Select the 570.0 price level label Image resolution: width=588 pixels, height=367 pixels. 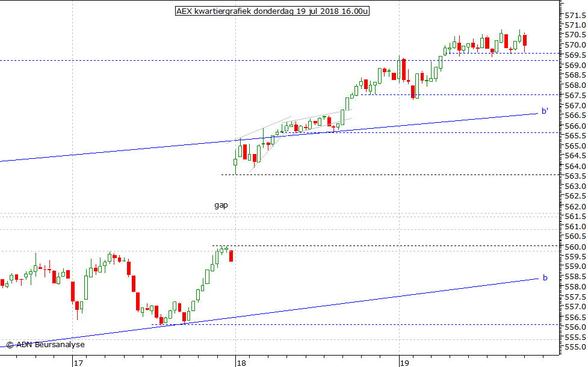575,45
